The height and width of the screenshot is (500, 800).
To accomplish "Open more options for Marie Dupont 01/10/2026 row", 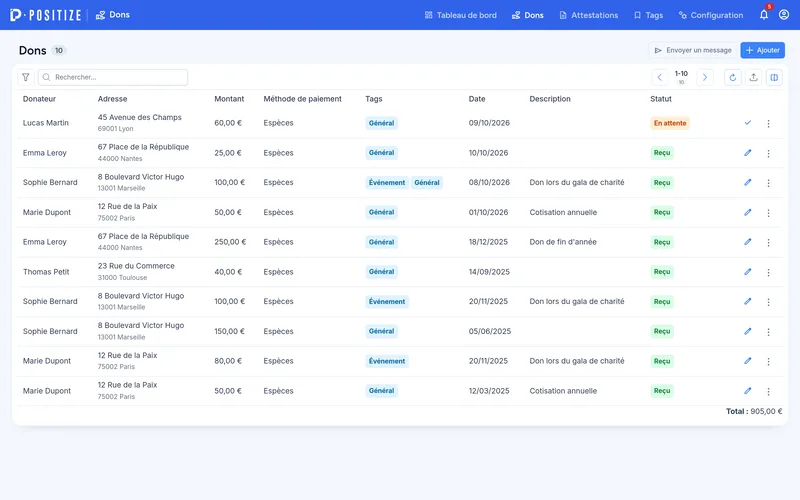I will click(x=768, y=213).
